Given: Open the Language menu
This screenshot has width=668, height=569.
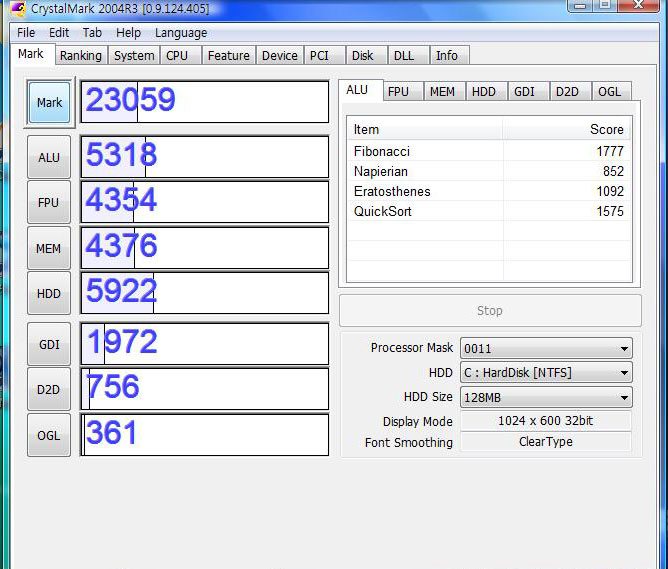Looking at the screenshot, I should tap(181, 33).
